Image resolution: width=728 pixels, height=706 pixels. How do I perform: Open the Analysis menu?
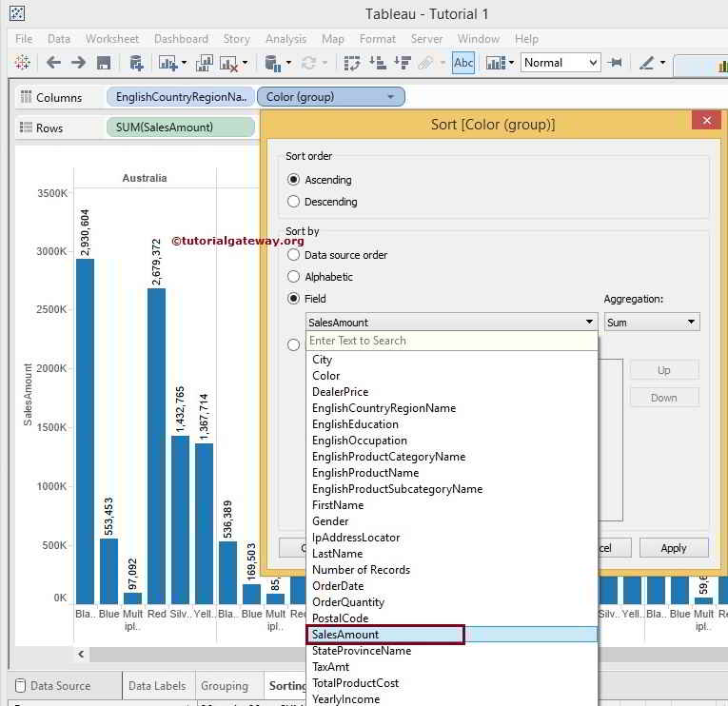[285, 39]
